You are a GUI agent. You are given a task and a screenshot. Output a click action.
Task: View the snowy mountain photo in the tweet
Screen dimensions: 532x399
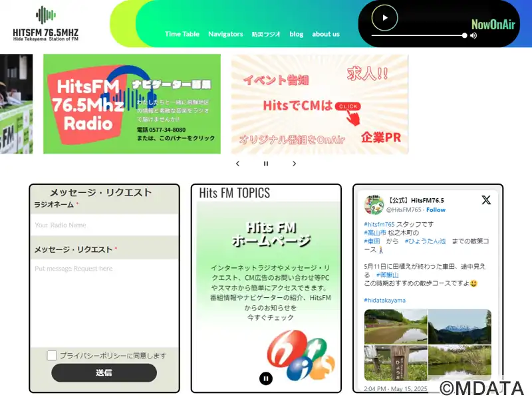[460, 327]
